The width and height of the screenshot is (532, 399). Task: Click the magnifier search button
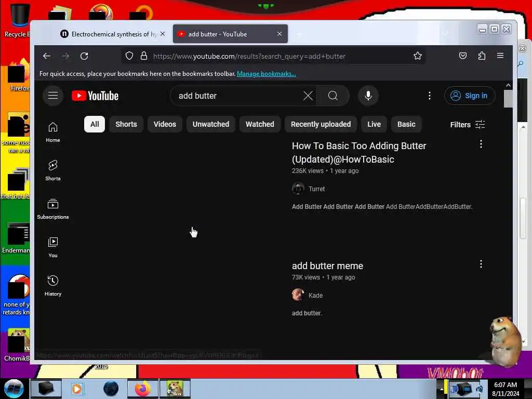tap(333, 96)
